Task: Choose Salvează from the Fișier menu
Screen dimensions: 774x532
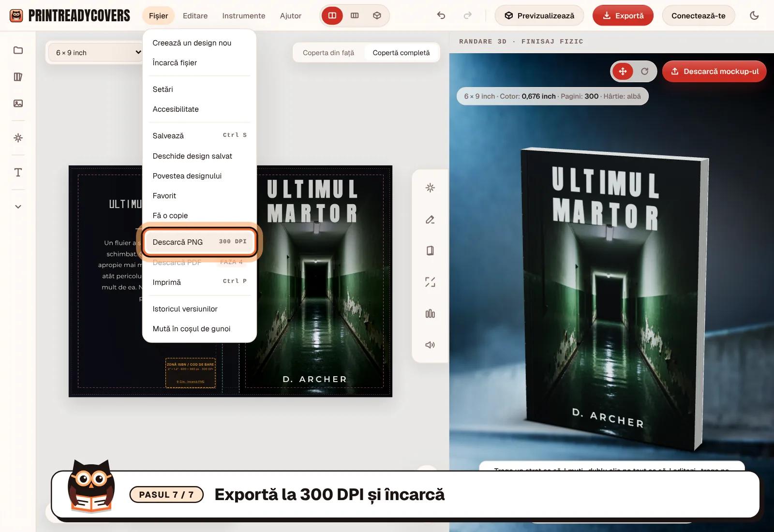Action: click(199, 136)
